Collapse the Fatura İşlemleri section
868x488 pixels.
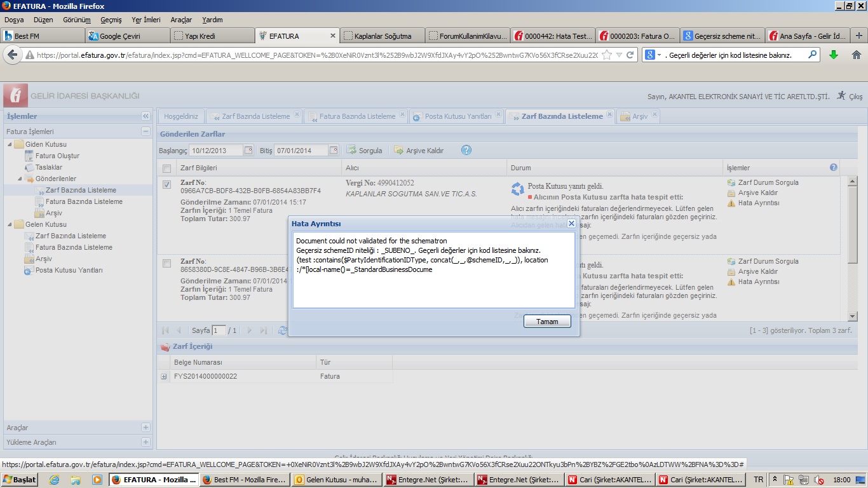coord(146,132)
